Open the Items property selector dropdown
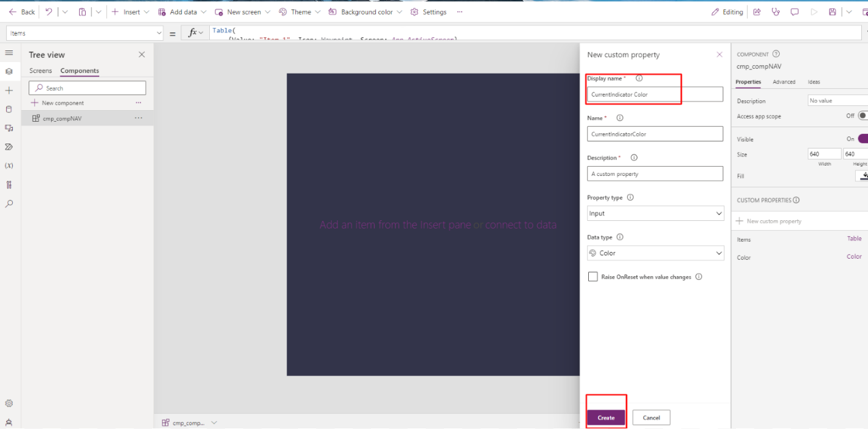Screen dimensions: 868x429 pyautogui.click(x=85, y=33)
